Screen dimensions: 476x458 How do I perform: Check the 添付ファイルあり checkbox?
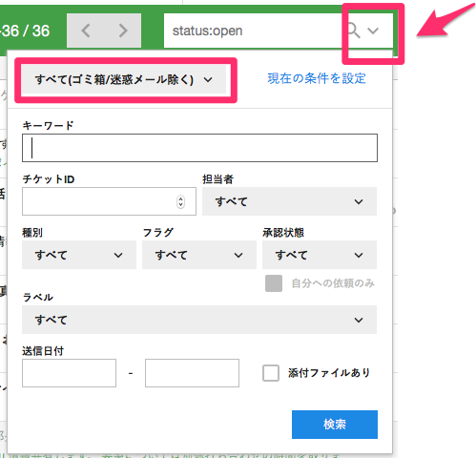click(271, 373)
